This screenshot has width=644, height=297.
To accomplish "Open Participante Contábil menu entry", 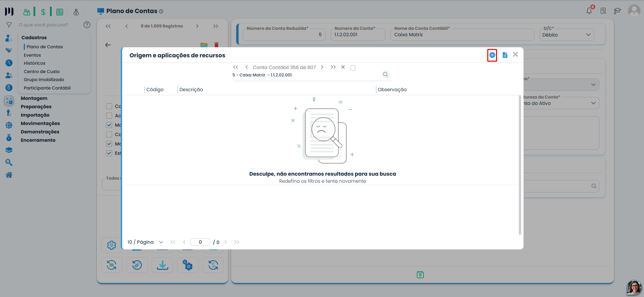I will 47,88.
